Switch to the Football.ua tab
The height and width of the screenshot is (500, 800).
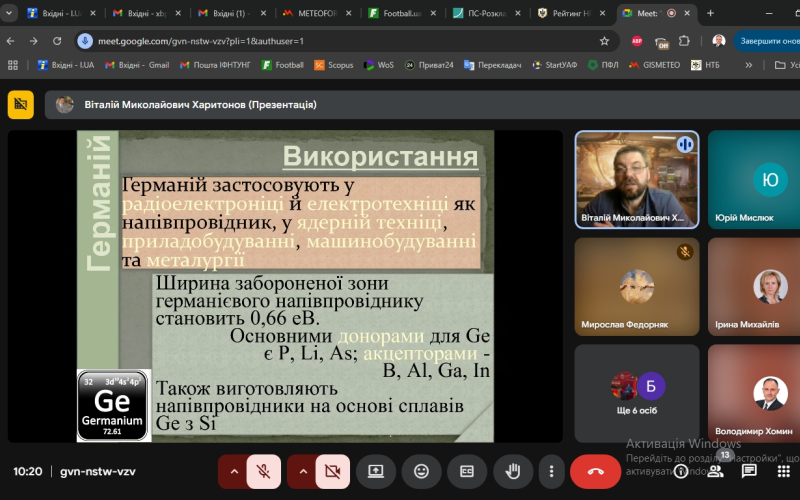point(402,13)
